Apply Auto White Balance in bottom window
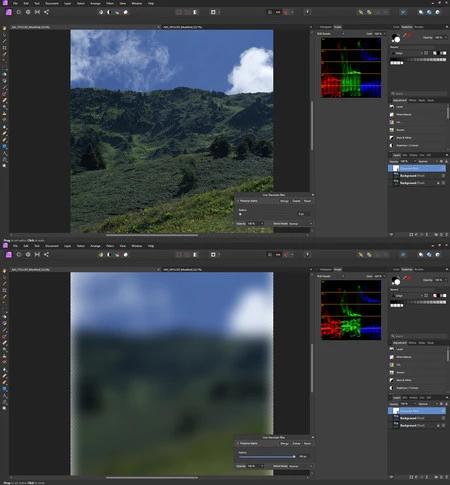 pos(126,255)
